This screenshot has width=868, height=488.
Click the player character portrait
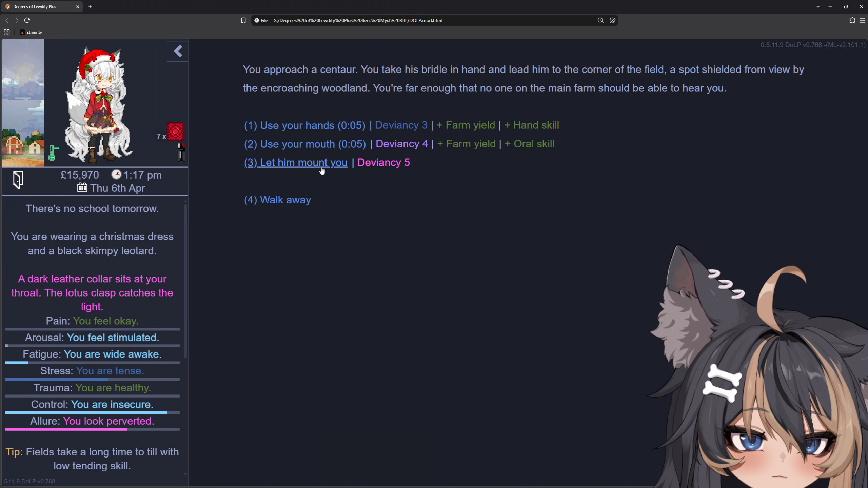click(x=98, y=105)
